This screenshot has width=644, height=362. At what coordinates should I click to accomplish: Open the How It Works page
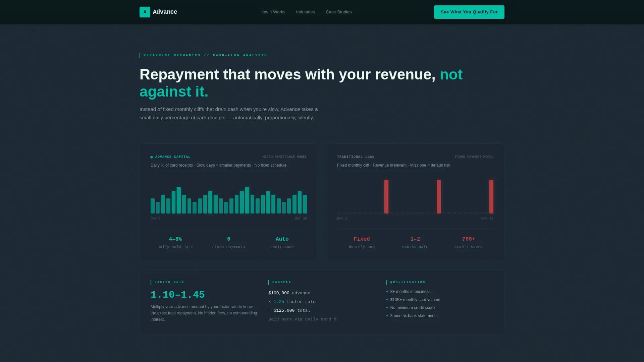pos(272,12)
